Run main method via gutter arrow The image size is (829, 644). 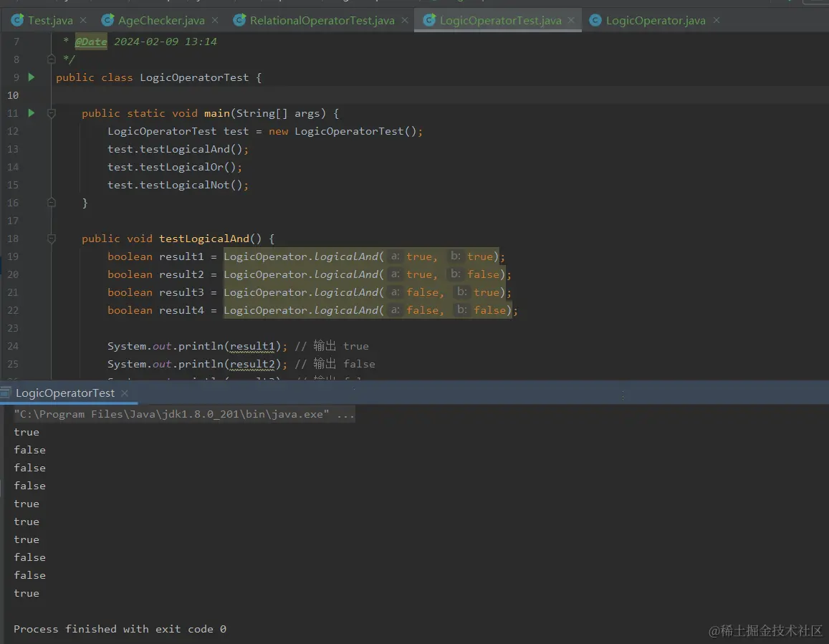click(32, 113)
